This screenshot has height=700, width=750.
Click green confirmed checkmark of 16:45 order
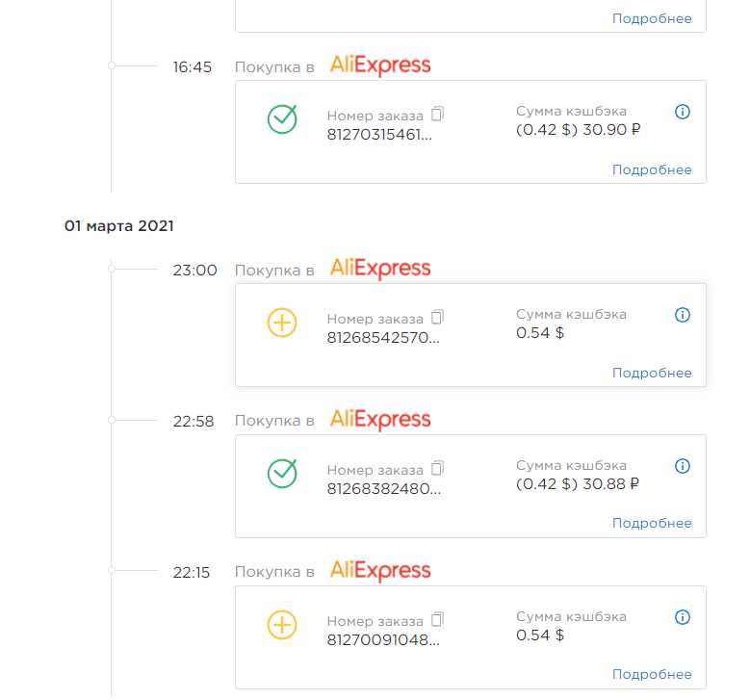282,119
